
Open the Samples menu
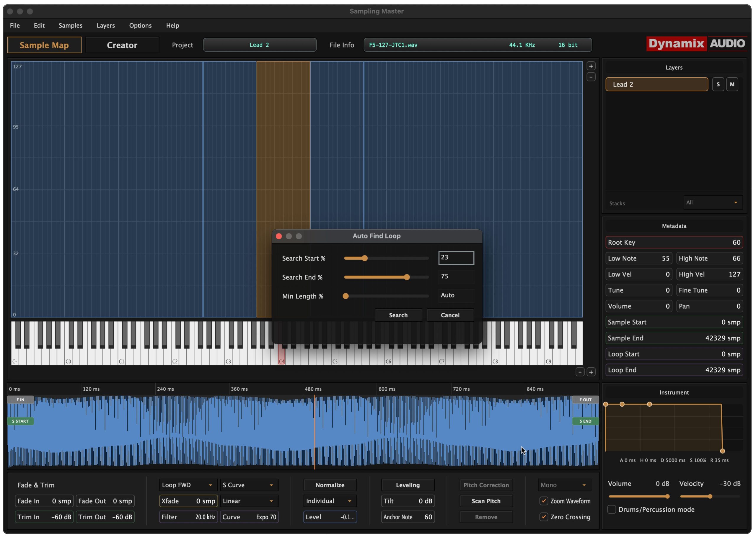point(71,26)
